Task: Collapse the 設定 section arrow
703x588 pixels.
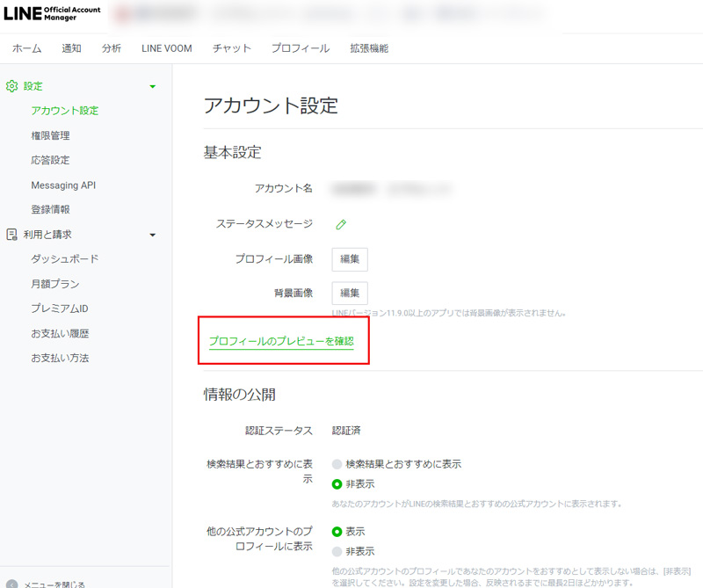Action: (x=152, y=86)
